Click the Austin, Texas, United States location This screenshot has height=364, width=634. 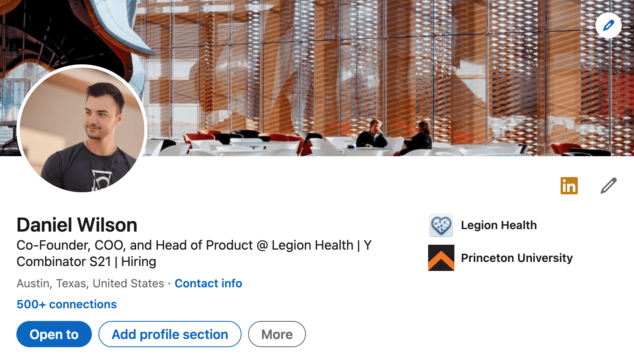pyautogui.click(x=90, y=283)
